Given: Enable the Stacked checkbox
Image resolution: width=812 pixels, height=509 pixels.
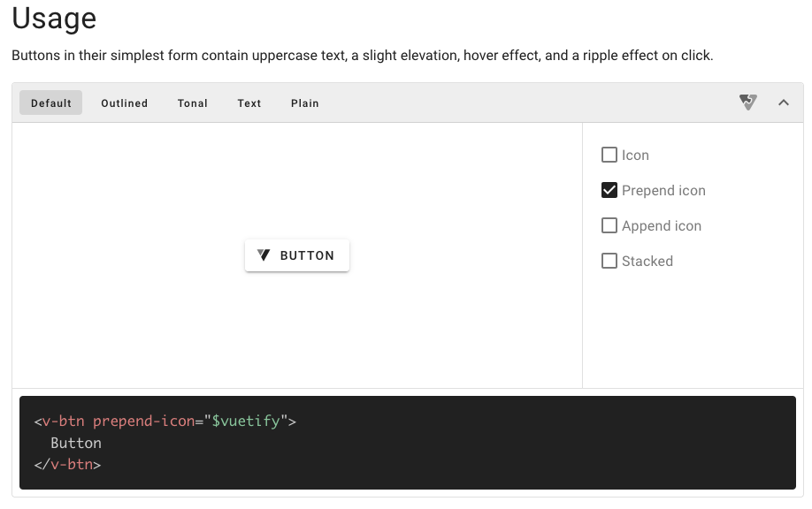Looking at the screenshot, I should click(609, 261).
